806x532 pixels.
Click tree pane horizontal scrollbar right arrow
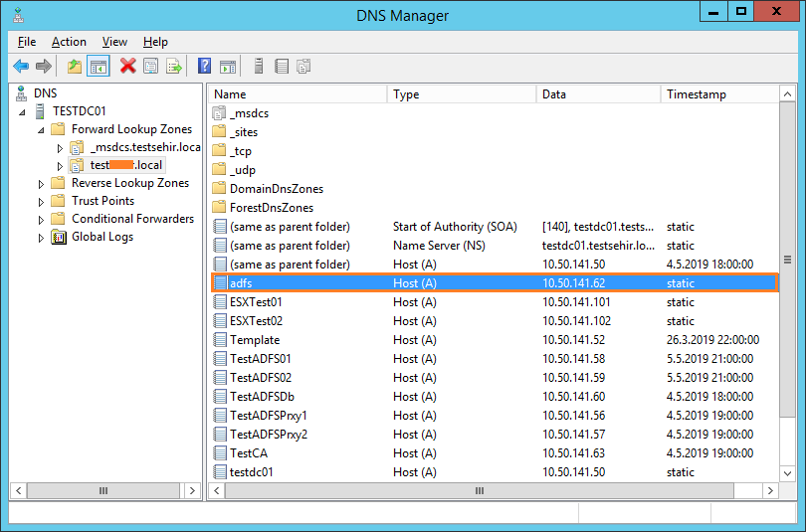click(192, 491)
